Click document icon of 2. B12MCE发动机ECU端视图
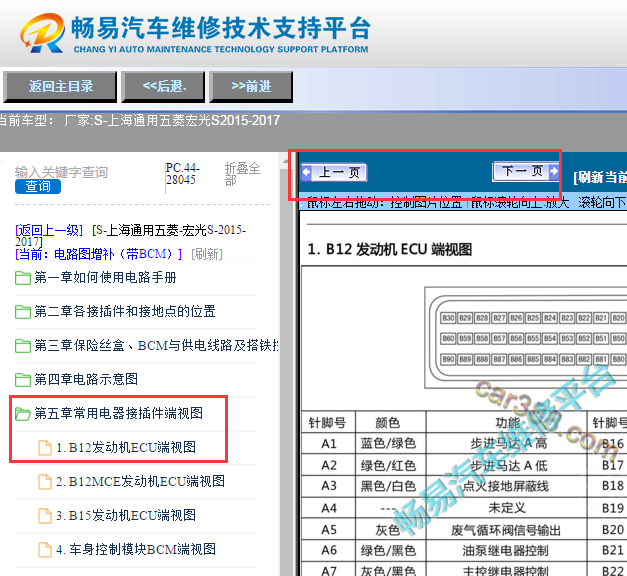Image resolution: width=627 pixels, height=576 pixels. [x=45, y=482]
